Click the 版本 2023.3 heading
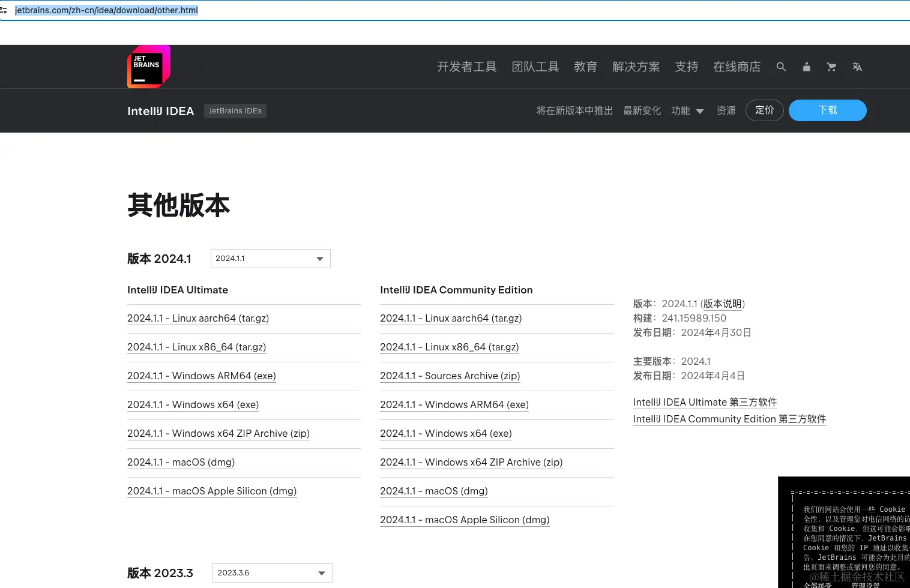 pyautogui.click(x=160, y=573)
